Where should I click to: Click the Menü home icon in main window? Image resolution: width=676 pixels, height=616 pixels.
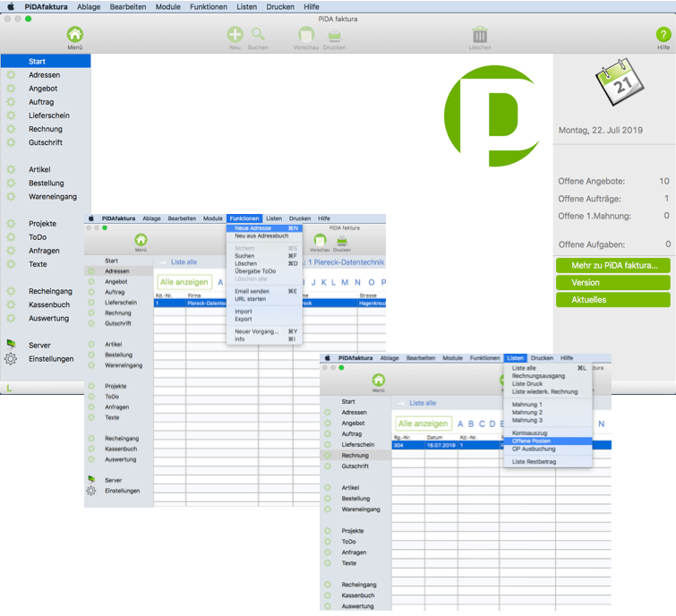(74, 35)
